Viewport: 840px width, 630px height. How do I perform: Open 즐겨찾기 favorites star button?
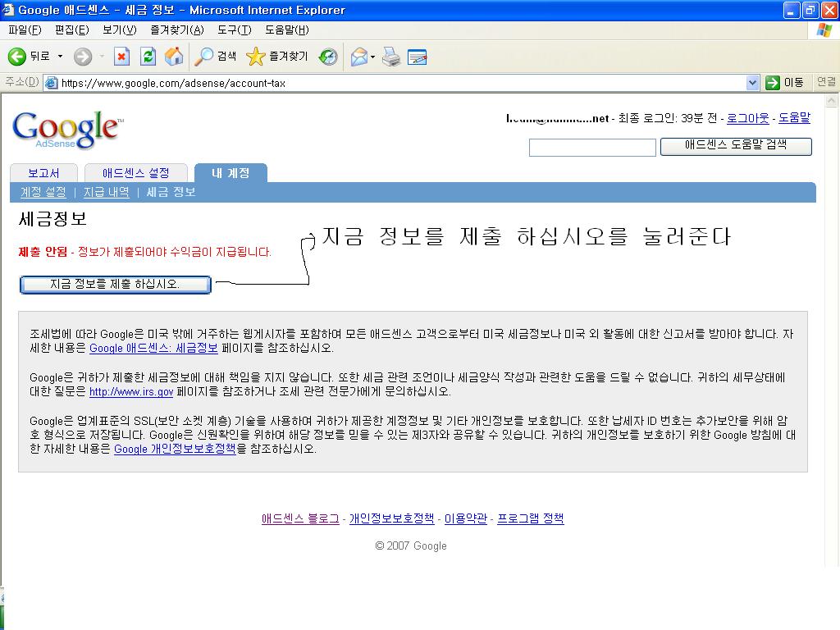[277, 57]
